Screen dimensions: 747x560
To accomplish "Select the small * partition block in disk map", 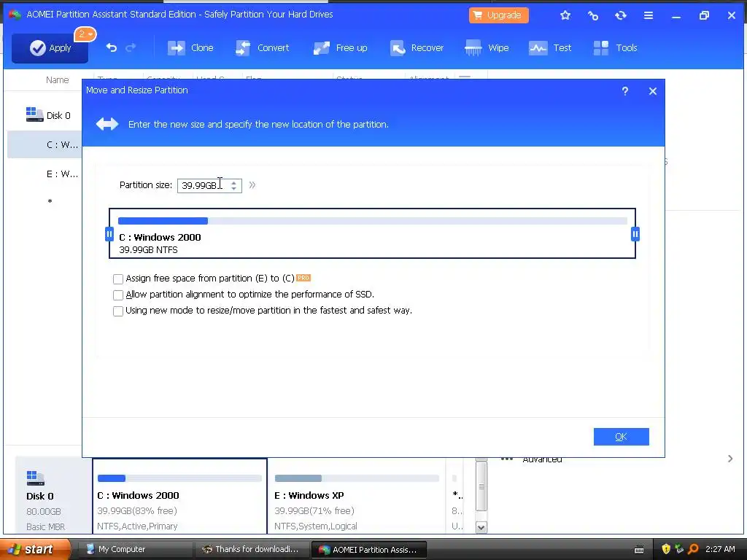I will (457, 496).
